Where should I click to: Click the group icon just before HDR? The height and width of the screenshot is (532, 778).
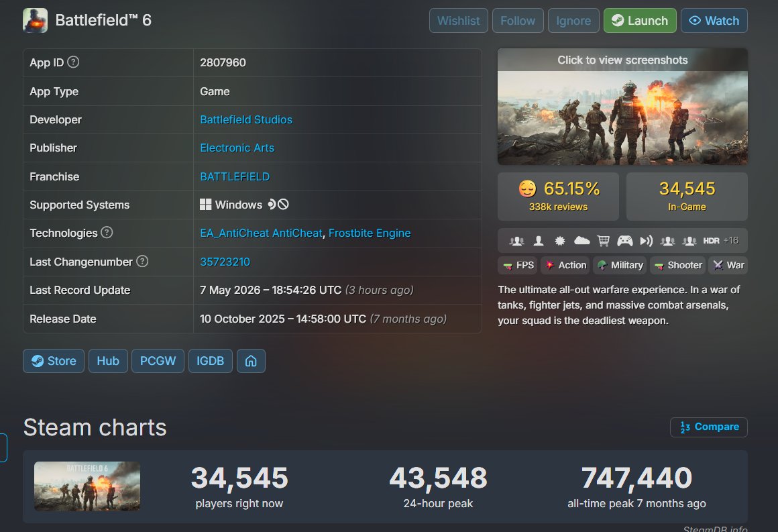click(689, 241)
